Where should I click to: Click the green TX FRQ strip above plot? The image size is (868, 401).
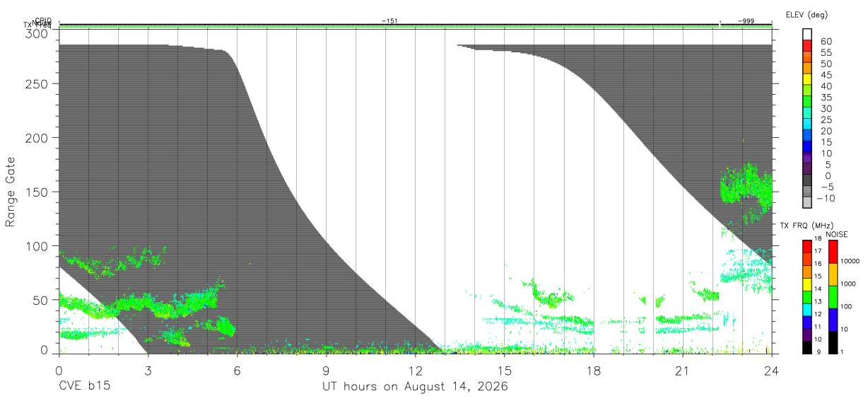tap(415, 28)
